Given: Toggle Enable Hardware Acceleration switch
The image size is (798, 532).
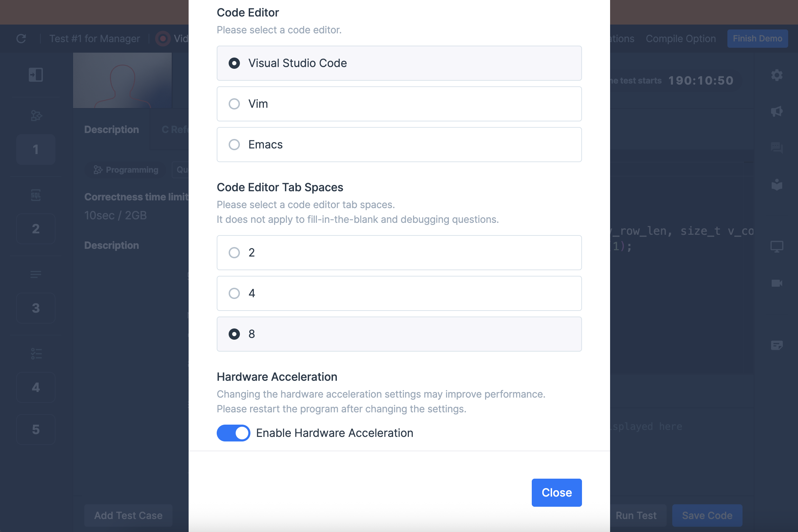Looking at the screenshot, I should click(233, 433).
